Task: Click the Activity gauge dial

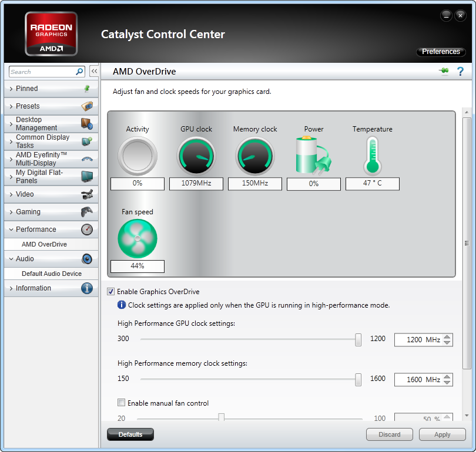Action: (138, 156)
